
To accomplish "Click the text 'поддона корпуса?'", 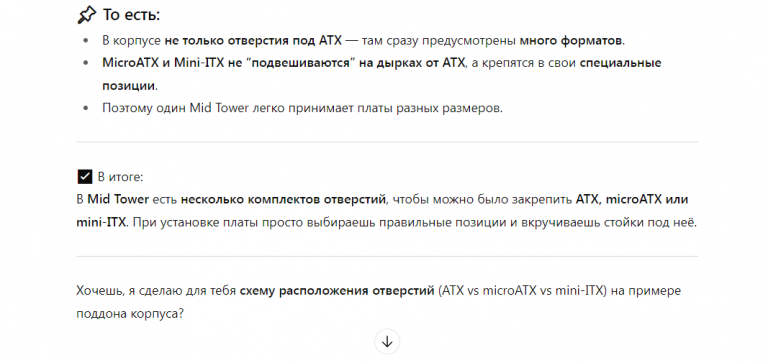I will pyautogui.click(x=130, y=314).
